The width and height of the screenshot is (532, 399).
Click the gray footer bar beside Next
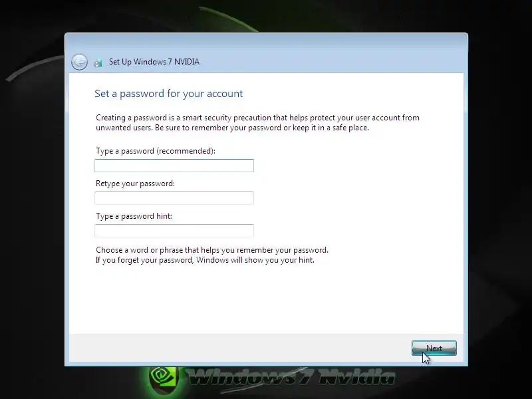tap(237, 348)
